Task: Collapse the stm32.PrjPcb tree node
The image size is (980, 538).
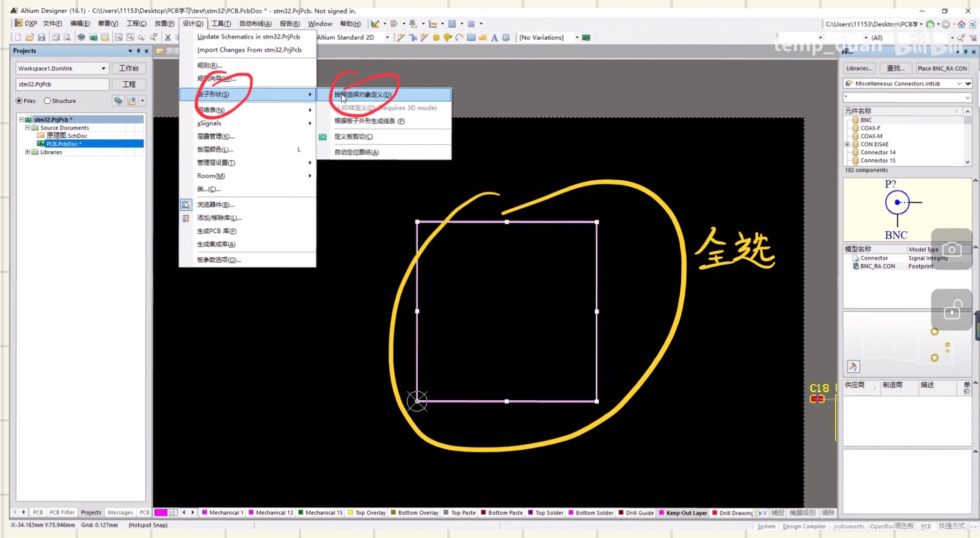Action: tap(22, 119)
